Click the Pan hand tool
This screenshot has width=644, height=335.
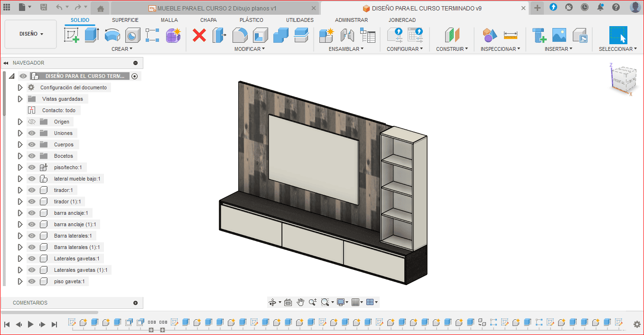[x=300, y=302]
